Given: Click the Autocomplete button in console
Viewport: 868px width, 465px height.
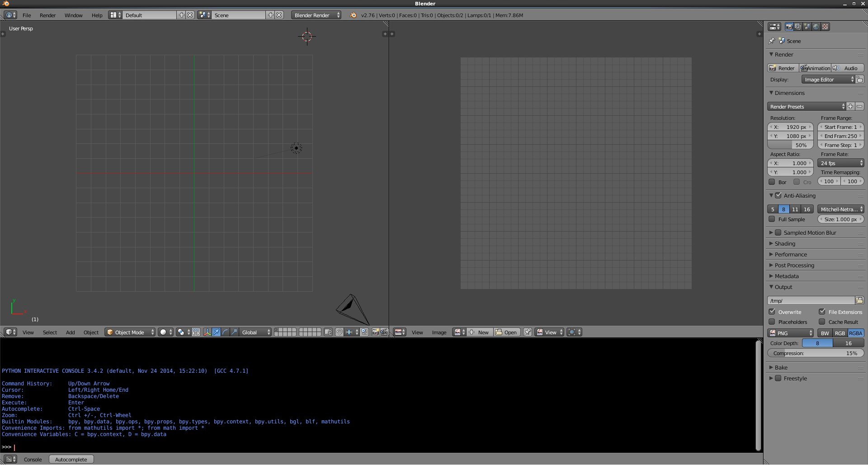Looking at the screenshot, I should 71,460.
